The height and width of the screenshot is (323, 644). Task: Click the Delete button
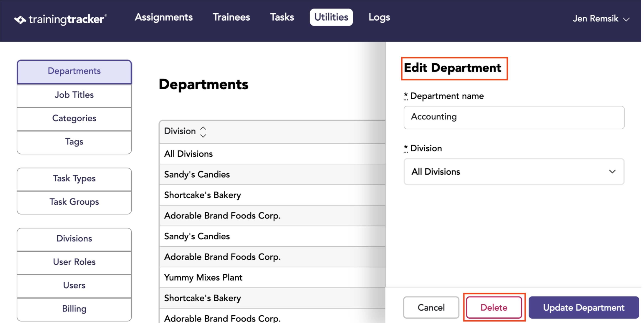[x=494, y=307]
